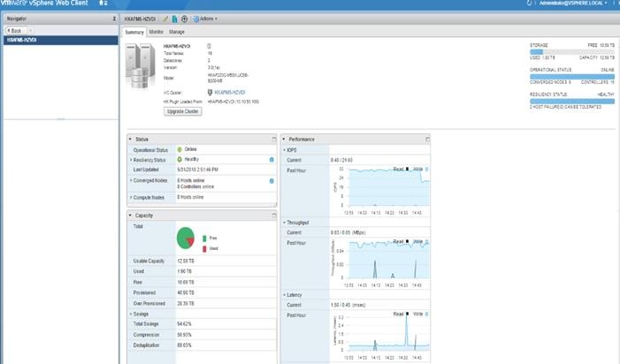Click the Resiliency Status bar

click(x=571, y=101)
